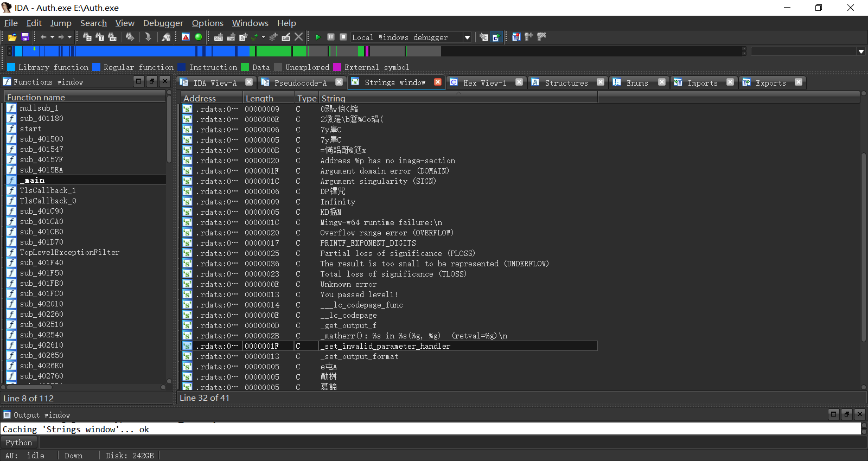Select the nullsub_1 function
The width and height of the screenshot is (868, 461).
point(86,108)
